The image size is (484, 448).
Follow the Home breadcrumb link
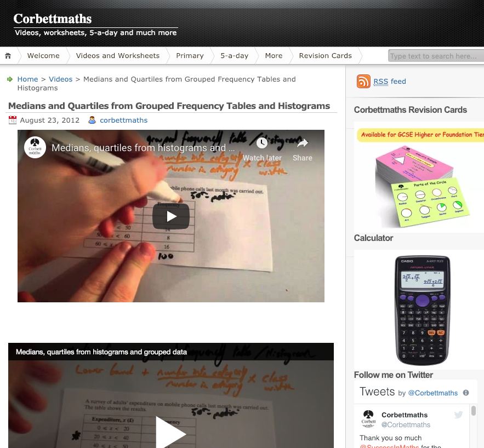tap(27, 79)
